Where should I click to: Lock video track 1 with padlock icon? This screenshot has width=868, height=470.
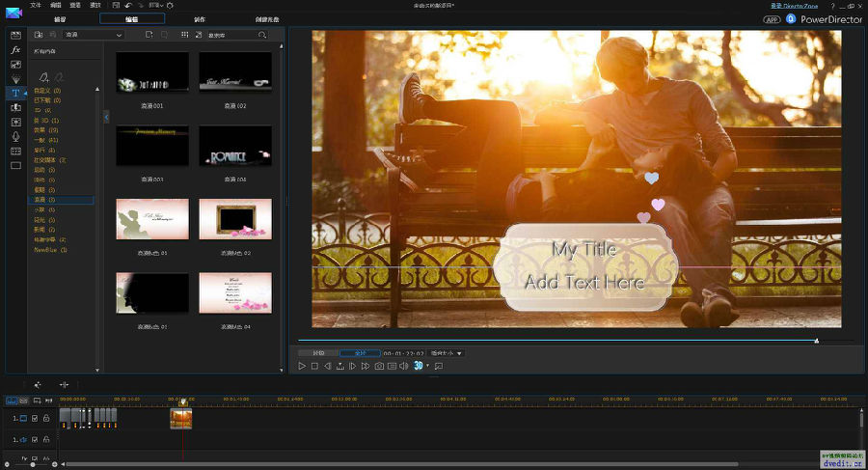(45, 418)
